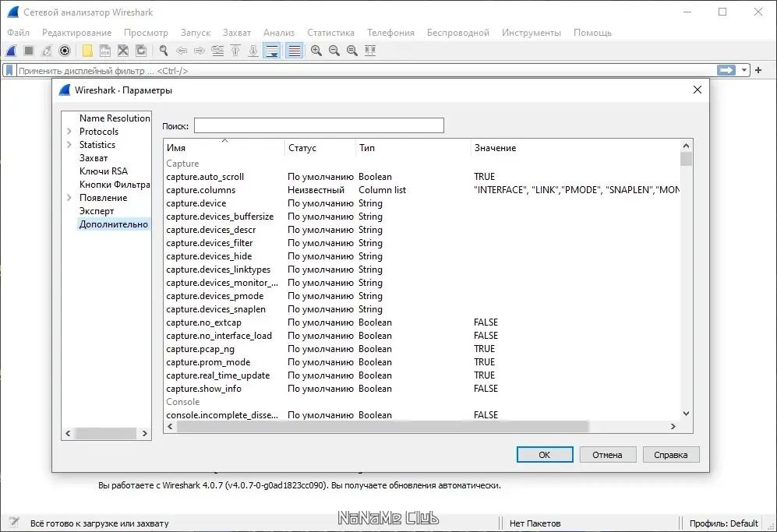This screenshot has width=777, height=532.
Task: Click the find packet magnifier icon
Action: click(x=164, y=51)
